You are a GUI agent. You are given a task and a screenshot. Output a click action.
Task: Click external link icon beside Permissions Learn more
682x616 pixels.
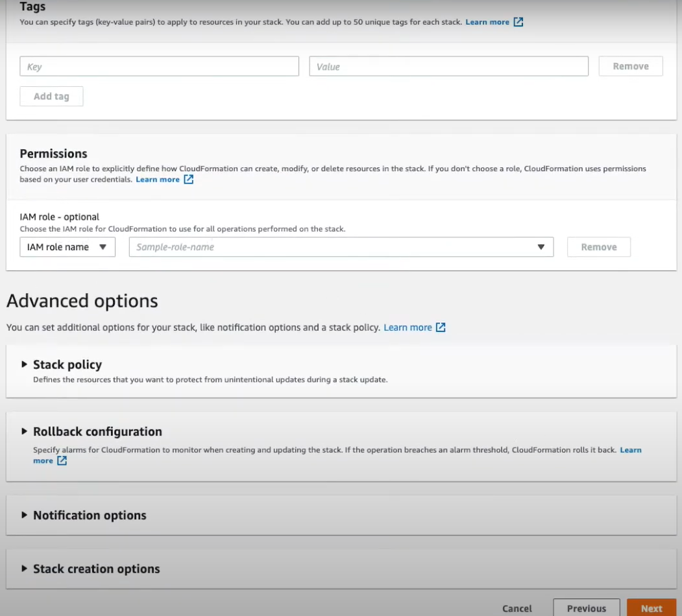click(188, 179)
